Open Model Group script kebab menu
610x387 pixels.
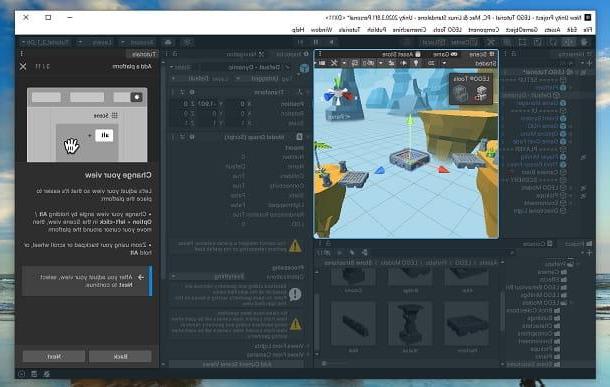pos(173,137)
